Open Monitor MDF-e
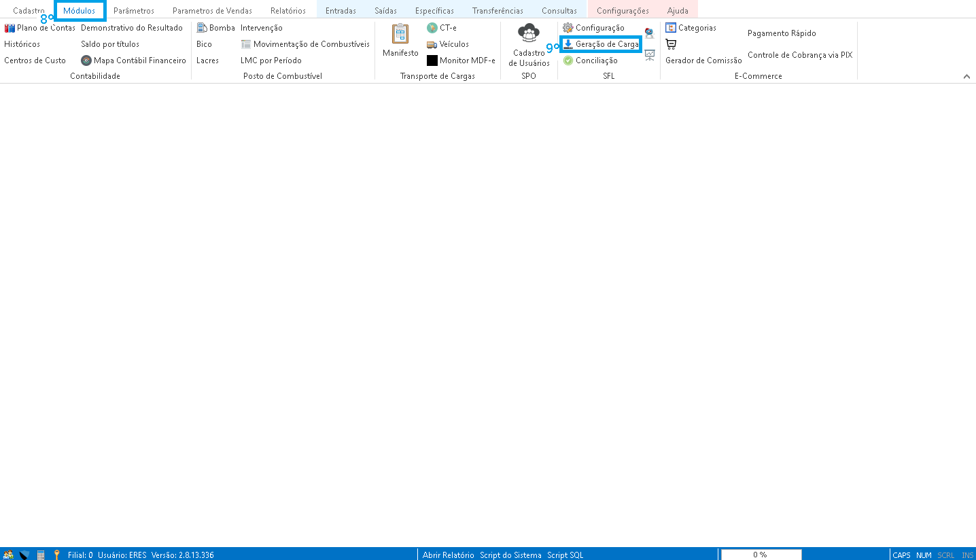976x560 pixels. tap(461, 60)
